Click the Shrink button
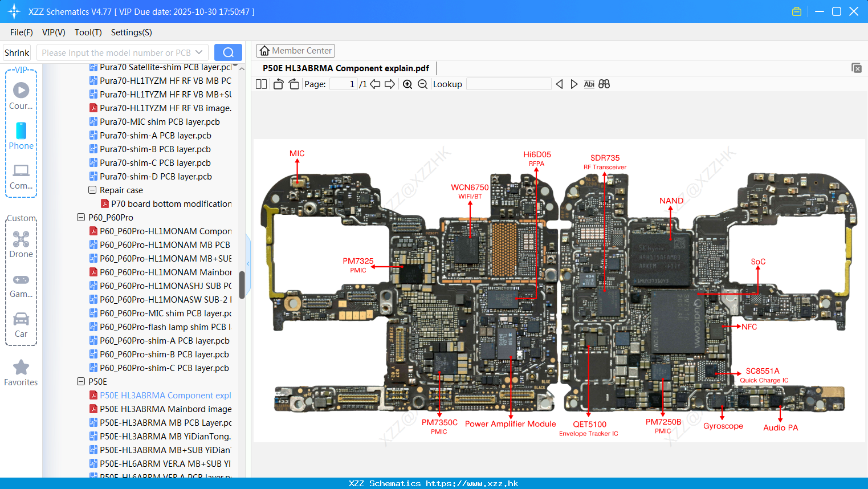 [x=17, y=52]
